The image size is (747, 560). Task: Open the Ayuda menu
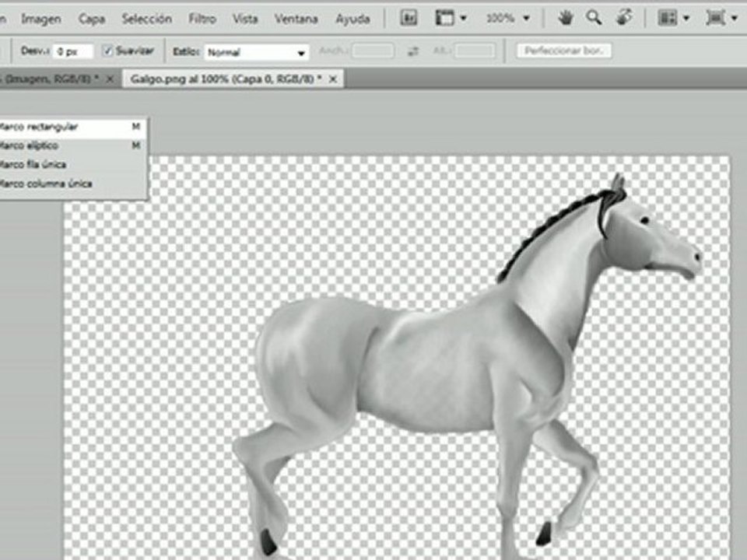tap(352, 19)
